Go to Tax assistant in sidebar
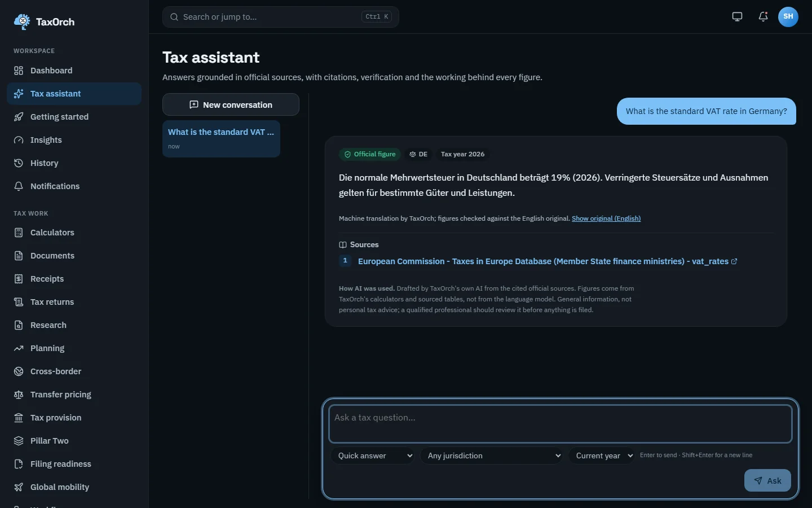812x508 pixels. pyautogui.click(x=74, y=94)
